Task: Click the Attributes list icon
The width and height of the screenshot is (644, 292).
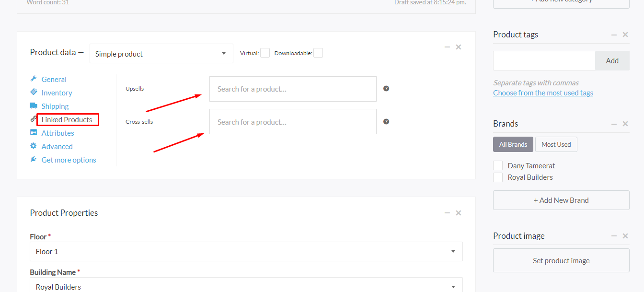Action: point(34,133)
